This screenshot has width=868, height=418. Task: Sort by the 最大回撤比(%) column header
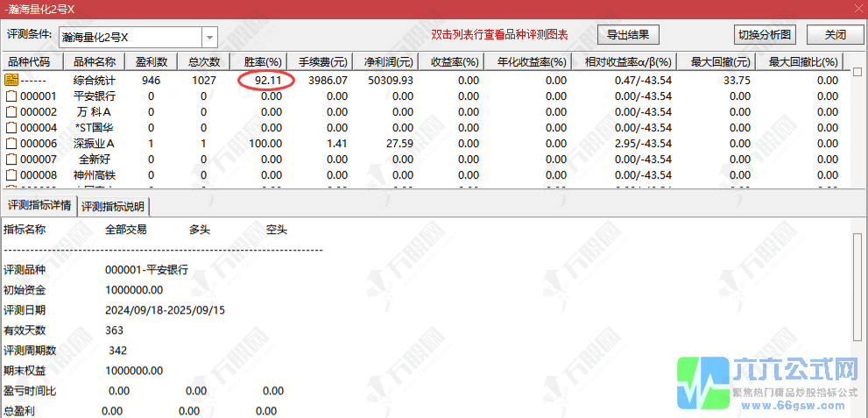click(800, 60)
